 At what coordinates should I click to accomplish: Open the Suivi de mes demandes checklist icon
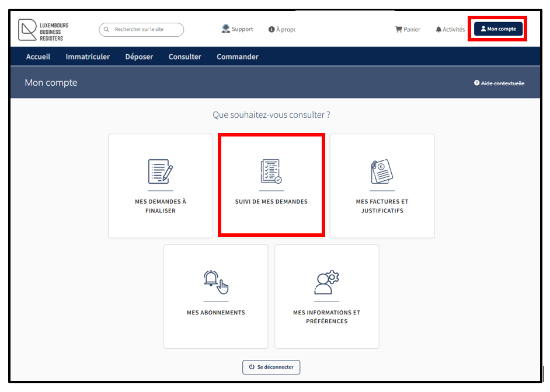271,171
